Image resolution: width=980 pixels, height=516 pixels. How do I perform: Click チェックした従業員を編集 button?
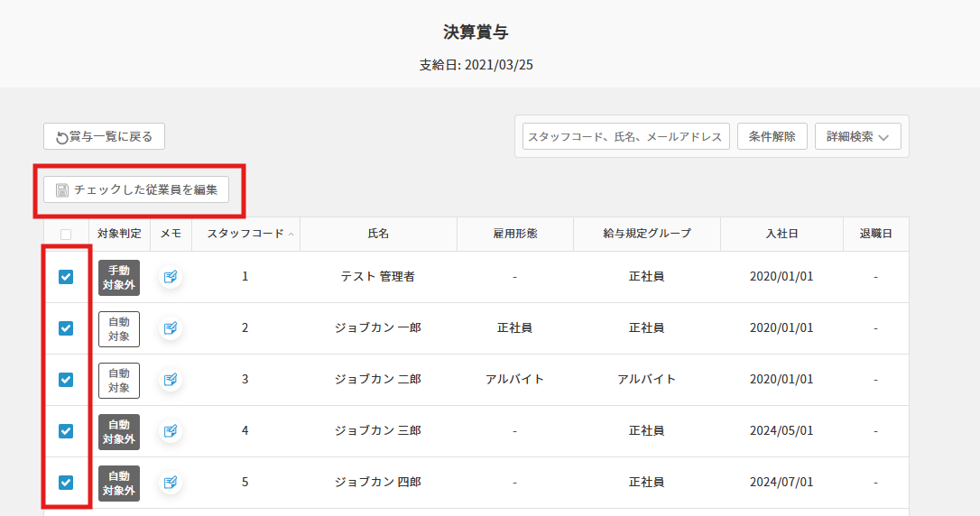click(x=136, y=189)
